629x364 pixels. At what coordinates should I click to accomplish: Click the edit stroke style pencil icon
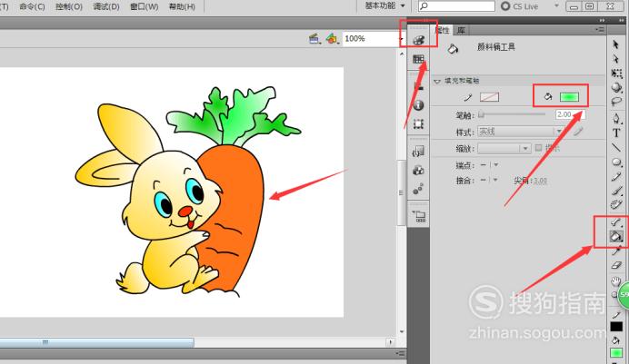coord(578,132)
